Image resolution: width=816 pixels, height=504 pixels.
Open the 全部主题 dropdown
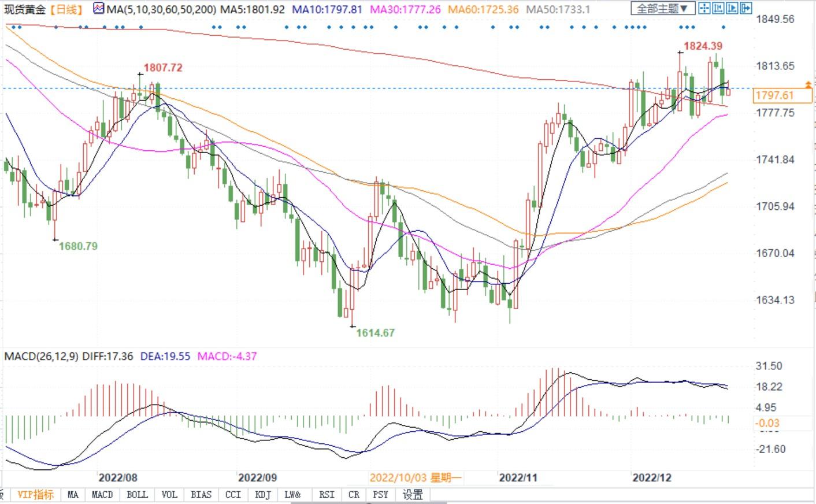tap(662, 9)
